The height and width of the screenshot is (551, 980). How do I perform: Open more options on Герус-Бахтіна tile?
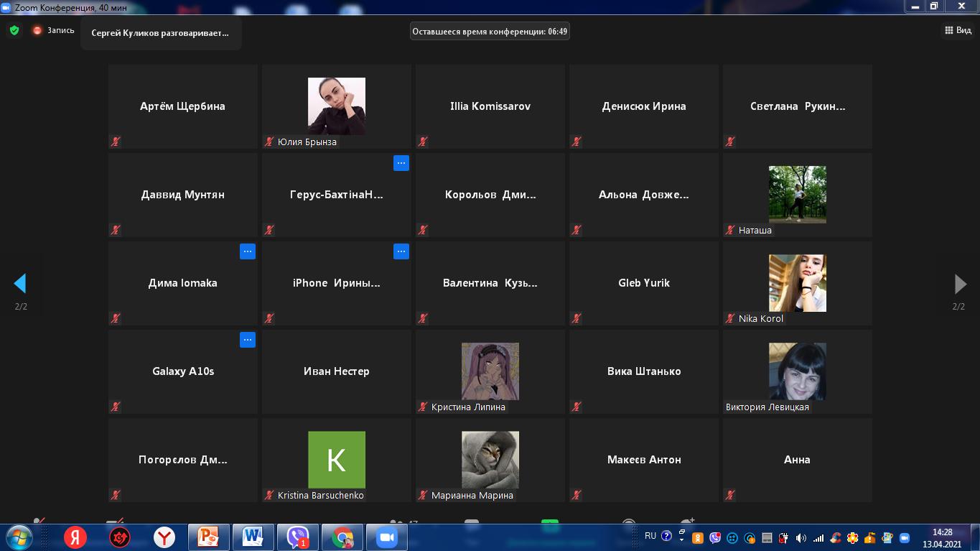[401, 163]
